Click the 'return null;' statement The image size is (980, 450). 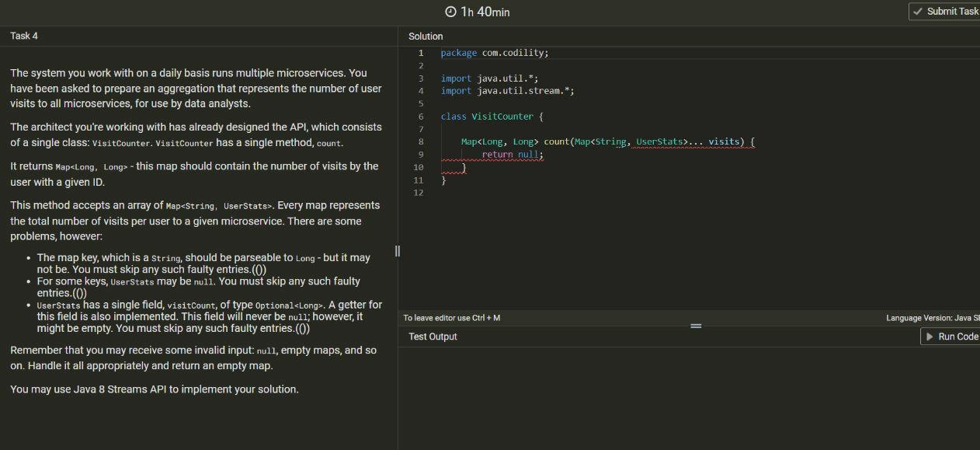pyautogui.click(x=513, y=155)
